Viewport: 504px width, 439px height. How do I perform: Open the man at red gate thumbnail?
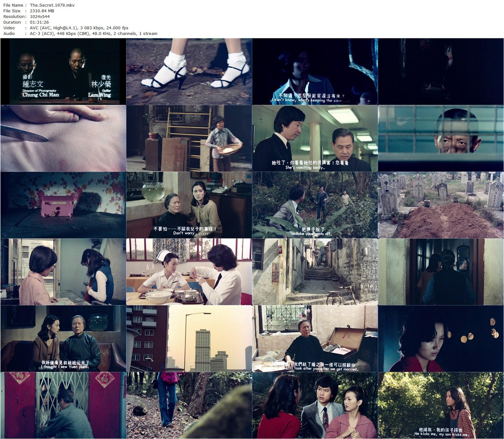[x=63, y=405]
